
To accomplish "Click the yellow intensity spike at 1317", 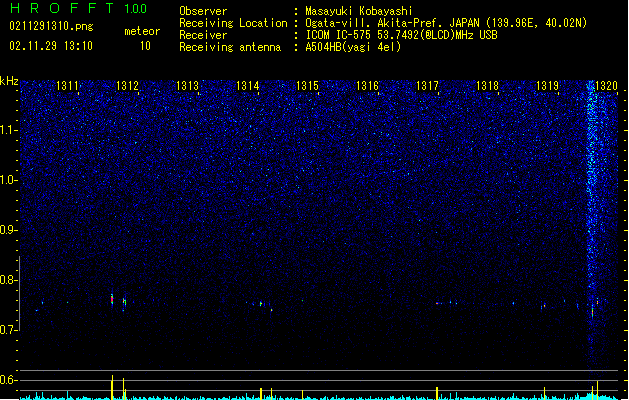I will (437, 393).
